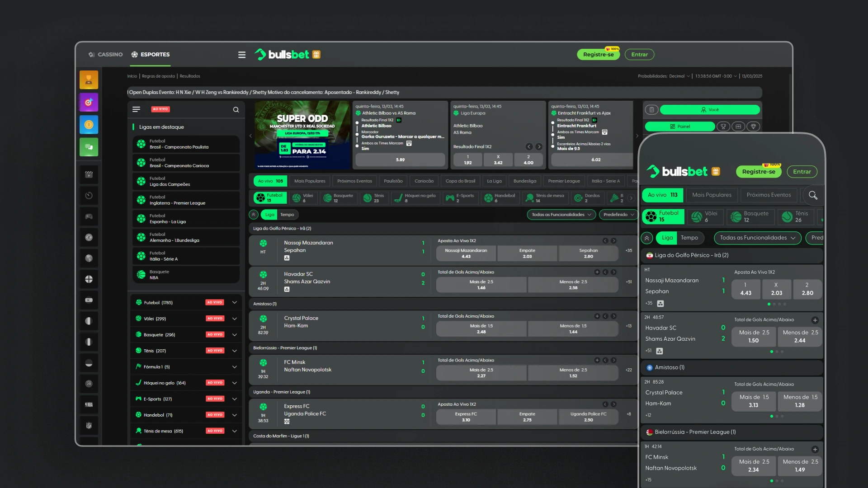Click the desktop Registre-se button
This screenshot has width=868, height=488.
(598, 55)
